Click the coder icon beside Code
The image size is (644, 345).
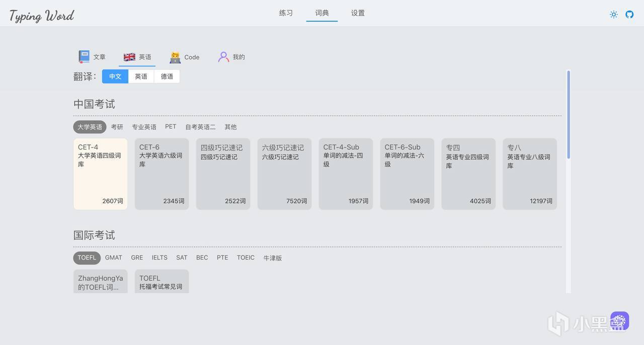(x=175, y=57)
